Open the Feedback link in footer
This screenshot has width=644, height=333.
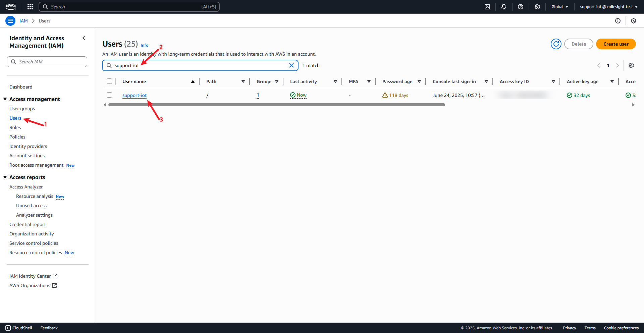[49, 328]
